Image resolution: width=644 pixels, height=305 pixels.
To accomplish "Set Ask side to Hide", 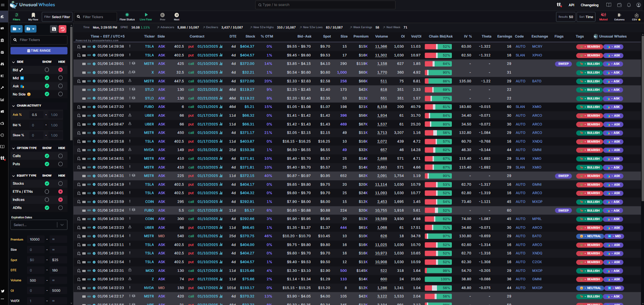I will click(x=60, y=86).
